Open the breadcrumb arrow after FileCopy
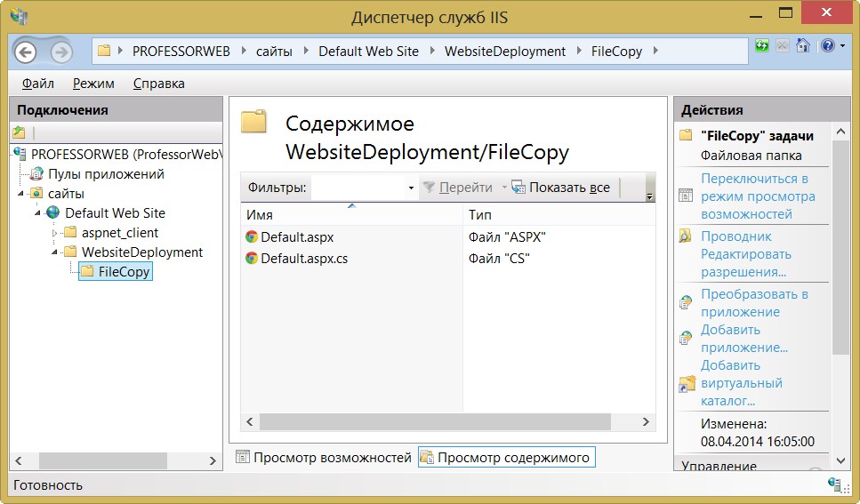 click(x=655, y=51)
